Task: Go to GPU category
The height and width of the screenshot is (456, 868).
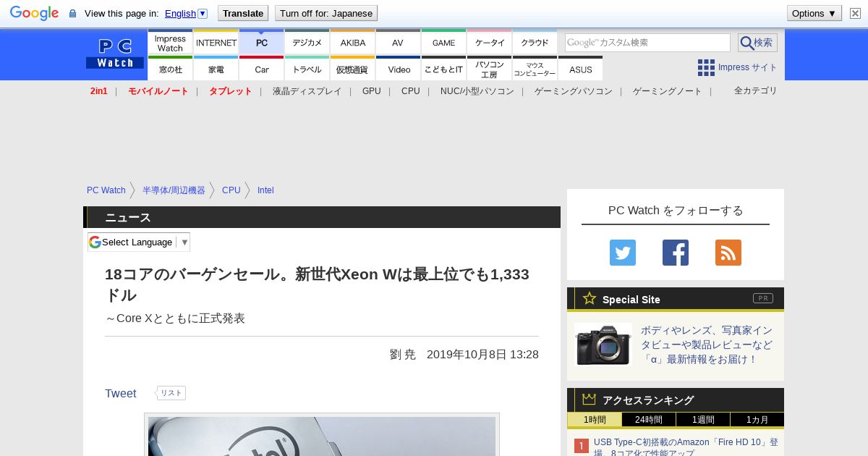Action: pyautogui.click(x=372, y=91)
